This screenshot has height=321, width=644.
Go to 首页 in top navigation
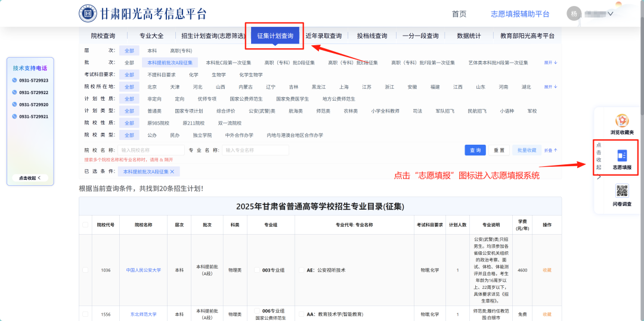459,14
